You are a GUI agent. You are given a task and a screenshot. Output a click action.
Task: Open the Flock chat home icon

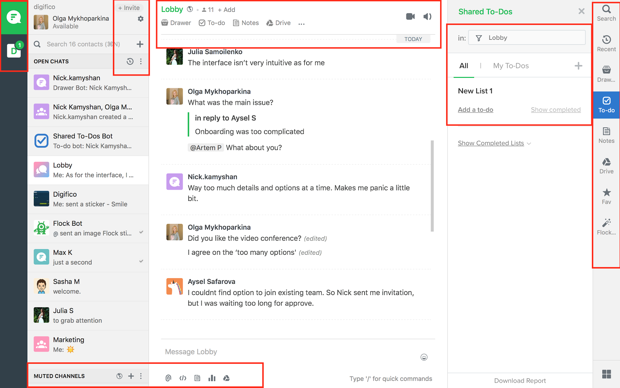pyautogui.click(x=14, y=17)
